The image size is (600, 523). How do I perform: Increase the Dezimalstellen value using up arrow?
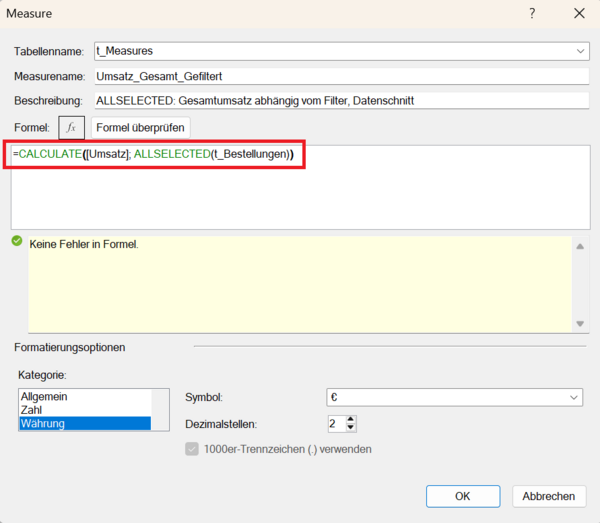tap(350, 419)
